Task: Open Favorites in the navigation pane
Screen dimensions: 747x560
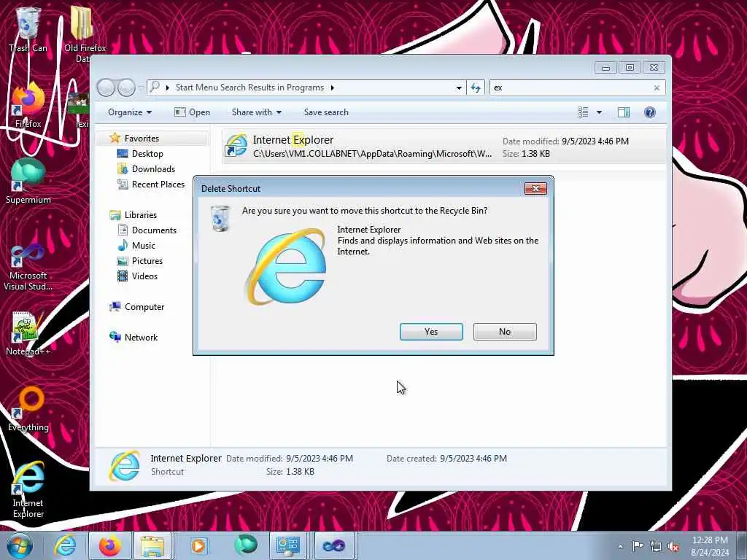Action: pyautogui.click(x=142, y=138)
